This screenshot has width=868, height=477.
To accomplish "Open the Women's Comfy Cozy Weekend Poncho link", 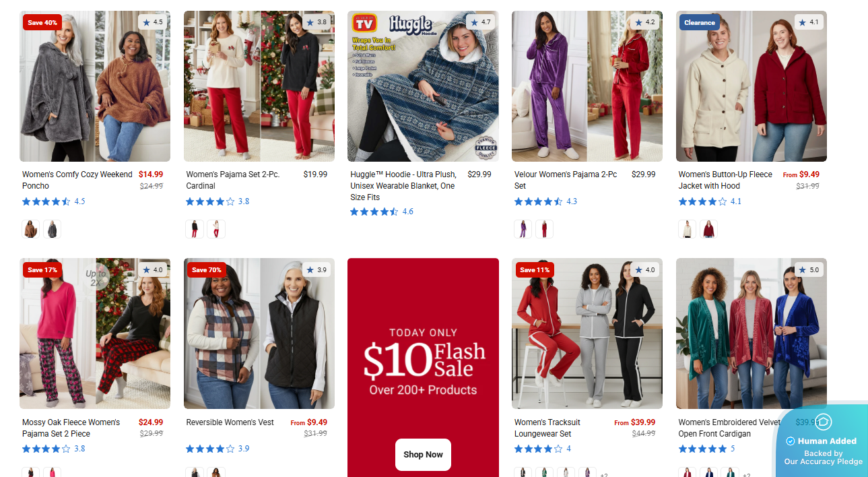I will [x=77, y=180].
